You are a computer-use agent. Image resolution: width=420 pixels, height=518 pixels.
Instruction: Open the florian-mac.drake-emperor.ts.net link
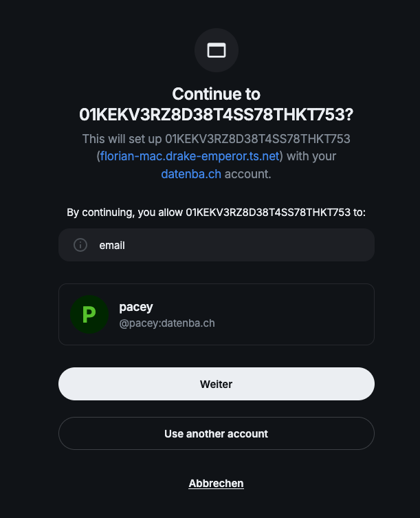tap(190, 156)
